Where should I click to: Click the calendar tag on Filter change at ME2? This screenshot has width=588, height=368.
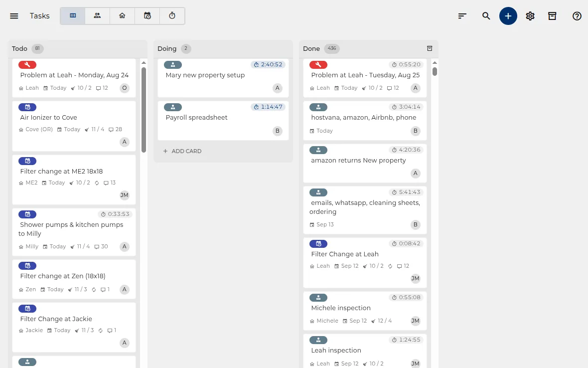click(x=27, y=161)
